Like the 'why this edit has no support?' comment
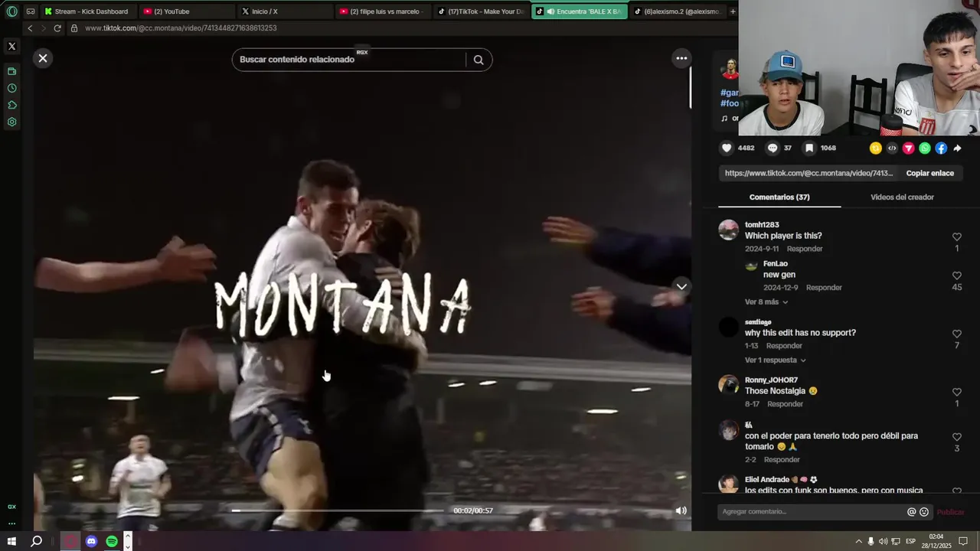This screenshot has width=980, height=551. (957, 334)
